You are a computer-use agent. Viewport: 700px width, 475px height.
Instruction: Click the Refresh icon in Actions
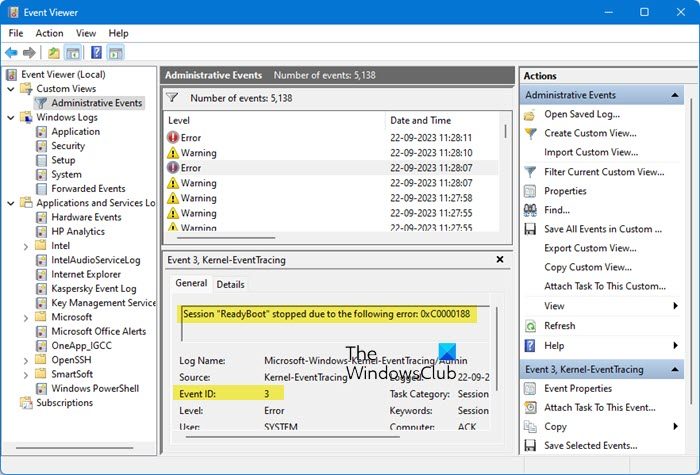pyautogui.click(x=530, y=326)
